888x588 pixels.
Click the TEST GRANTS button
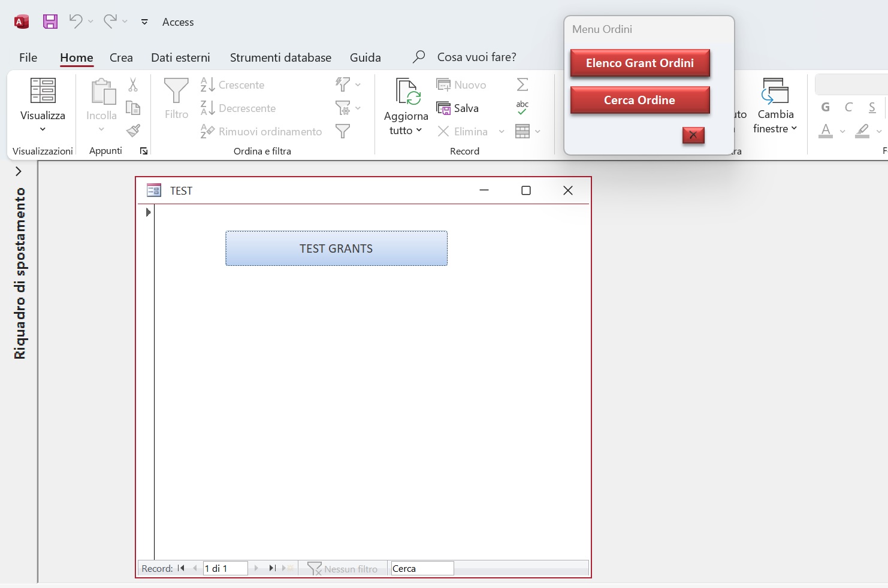click(336, 248)
